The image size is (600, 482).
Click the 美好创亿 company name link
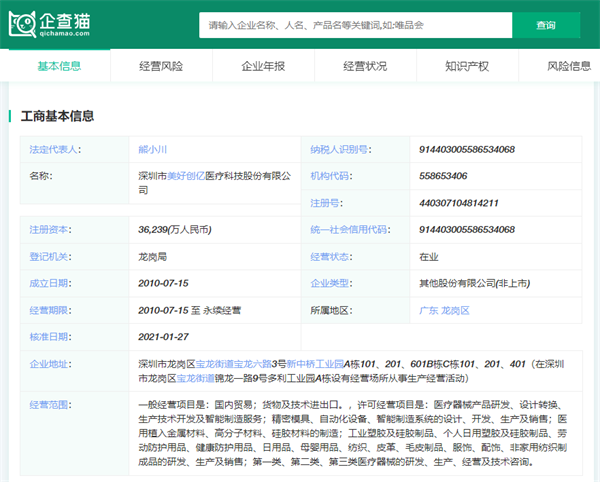point(186,176)
